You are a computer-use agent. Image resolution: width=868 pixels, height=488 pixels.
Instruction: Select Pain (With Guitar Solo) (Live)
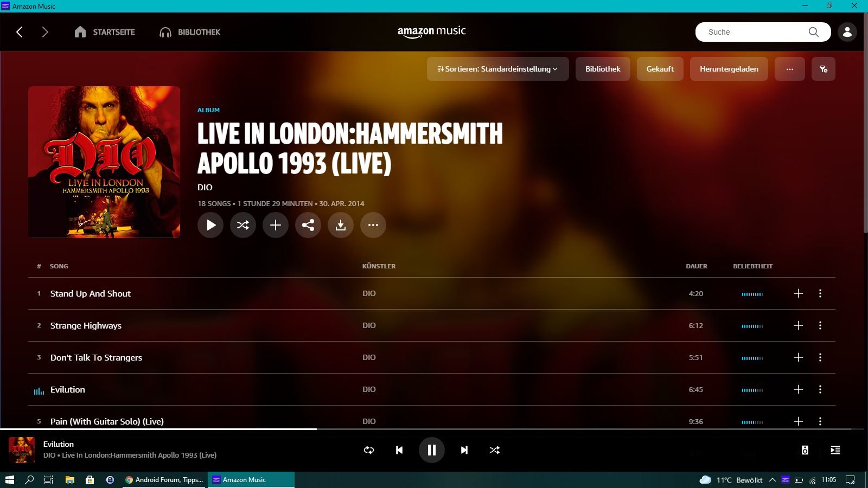(107, 421)
